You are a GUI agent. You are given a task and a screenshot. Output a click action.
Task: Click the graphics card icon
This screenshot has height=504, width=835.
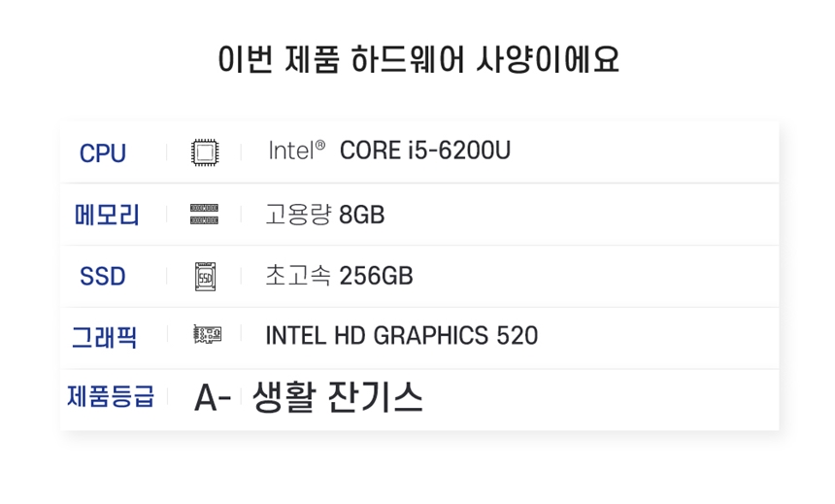click(207, 335)
